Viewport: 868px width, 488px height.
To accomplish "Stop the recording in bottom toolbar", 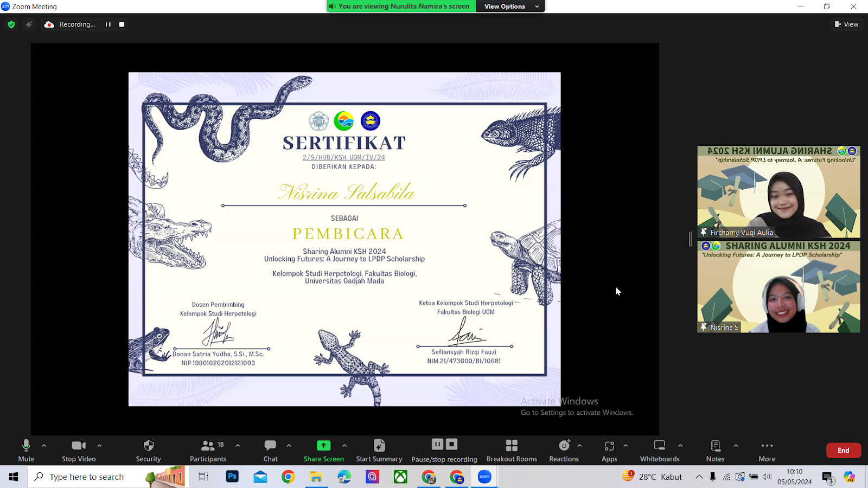I will pos(451,444).
